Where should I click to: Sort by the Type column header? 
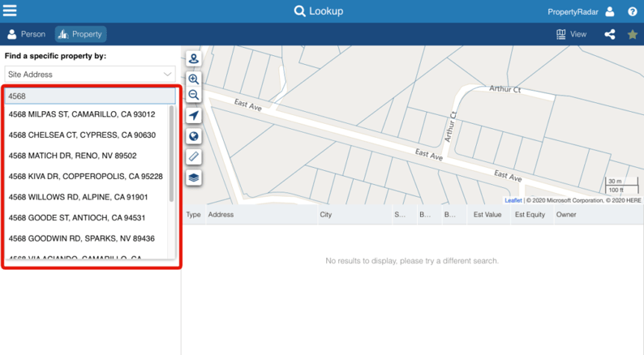(x=193, y=215)
